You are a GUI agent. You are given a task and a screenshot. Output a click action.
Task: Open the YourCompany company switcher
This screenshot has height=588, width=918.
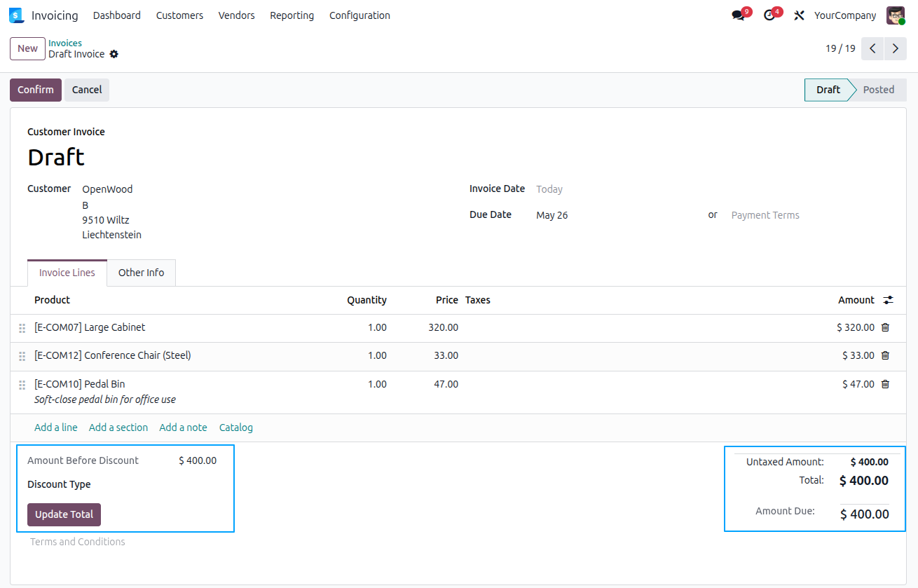tap(845, 15)
